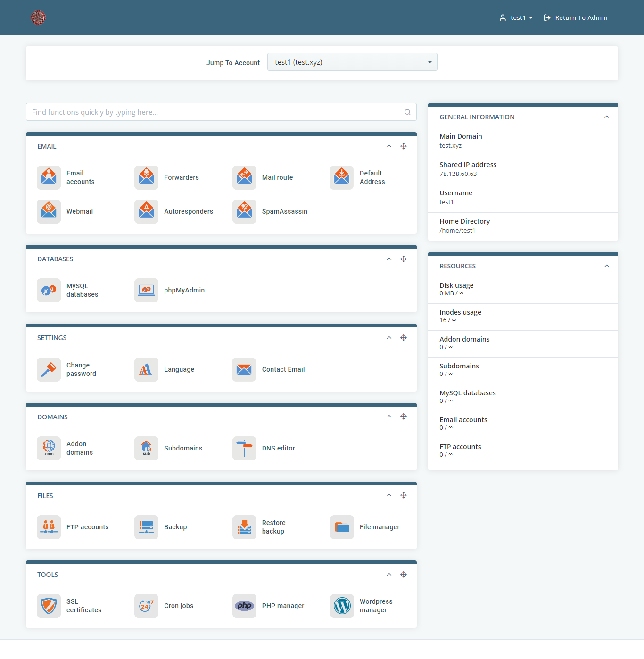This screenshot has width=644, height=659.
Task: Collapse the EMAIL section
Action: (389, 146)
